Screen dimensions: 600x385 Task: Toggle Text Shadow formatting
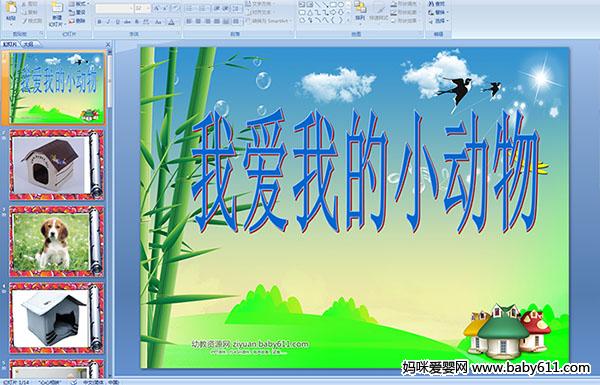137,22
